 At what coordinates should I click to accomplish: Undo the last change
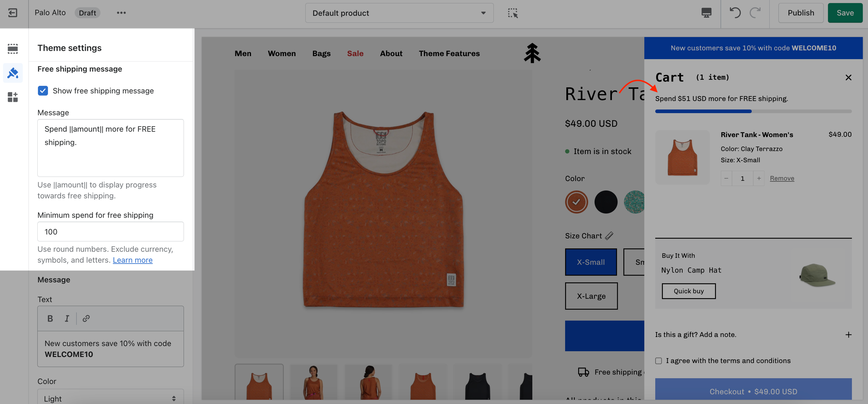735,13
